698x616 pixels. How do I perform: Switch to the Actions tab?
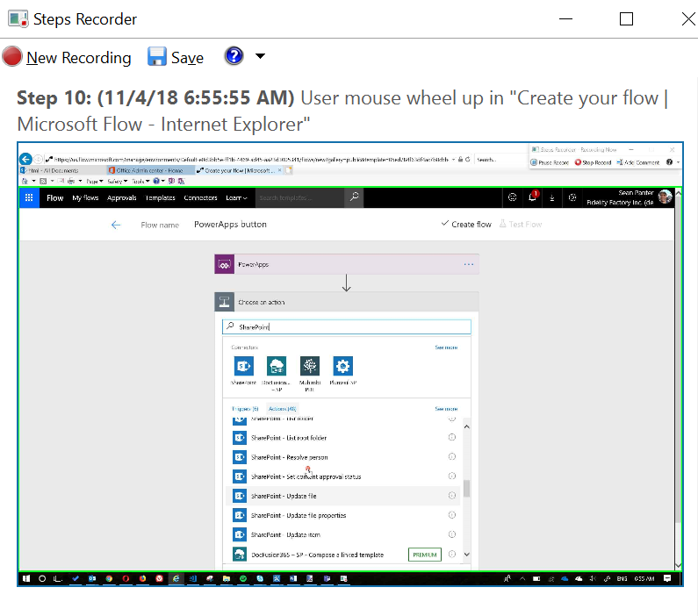point(282,409)
